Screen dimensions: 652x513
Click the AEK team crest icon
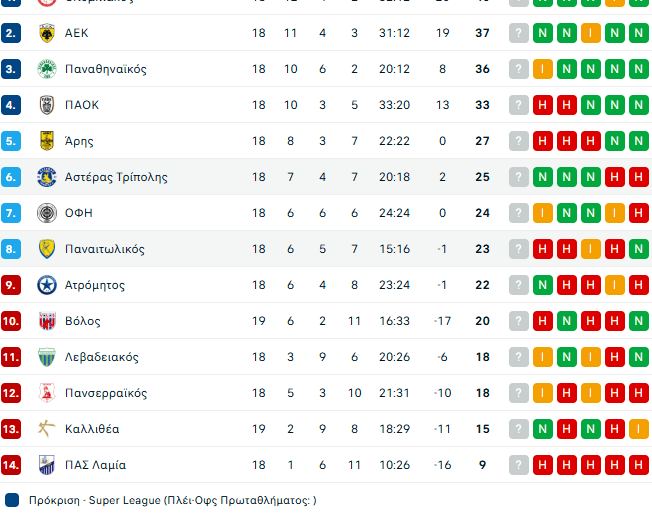pyautogui.click(x=46, y=33)
